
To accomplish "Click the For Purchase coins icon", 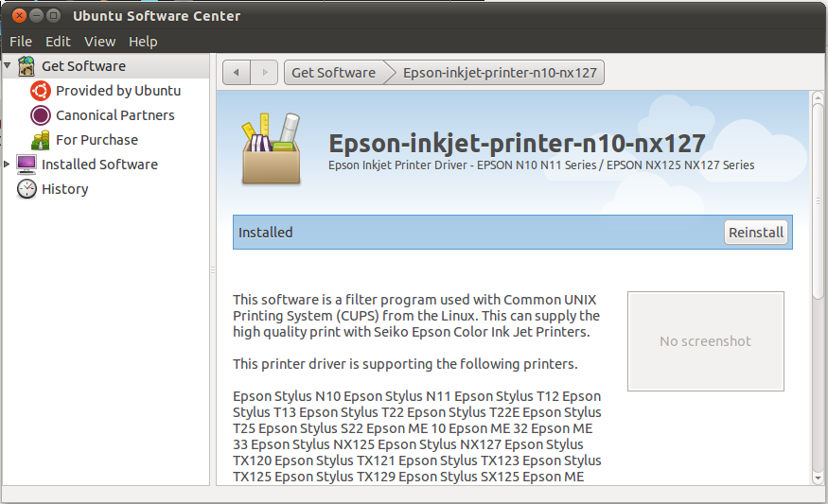I will click(x=40, y=140).
